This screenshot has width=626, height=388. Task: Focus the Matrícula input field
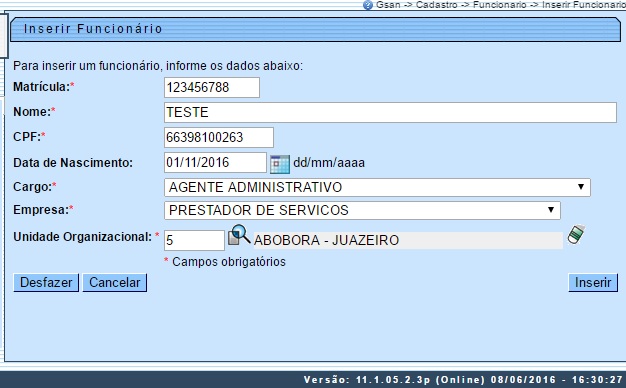tap(212, 87)
